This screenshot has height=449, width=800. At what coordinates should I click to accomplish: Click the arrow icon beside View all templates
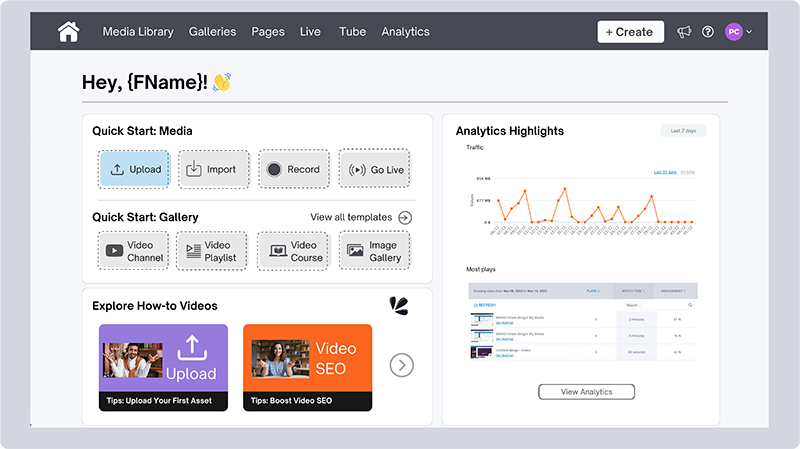coord(405,218)
